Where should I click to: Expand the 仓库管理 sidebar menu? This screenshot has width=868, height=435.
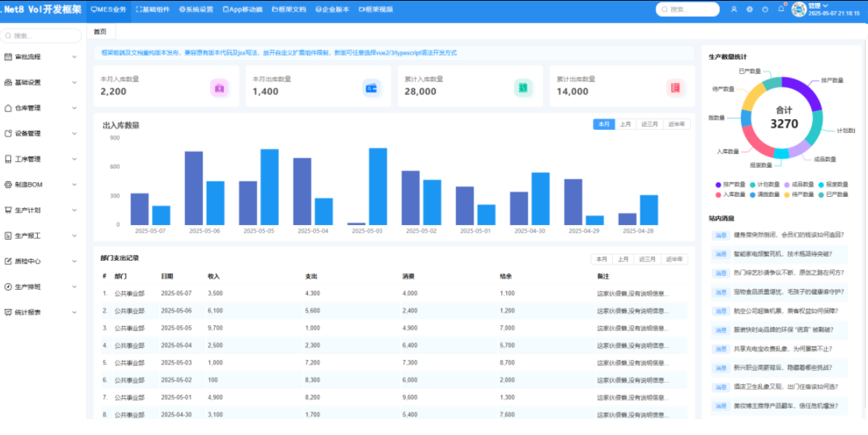pyautogui.click(x=40, y=108)
